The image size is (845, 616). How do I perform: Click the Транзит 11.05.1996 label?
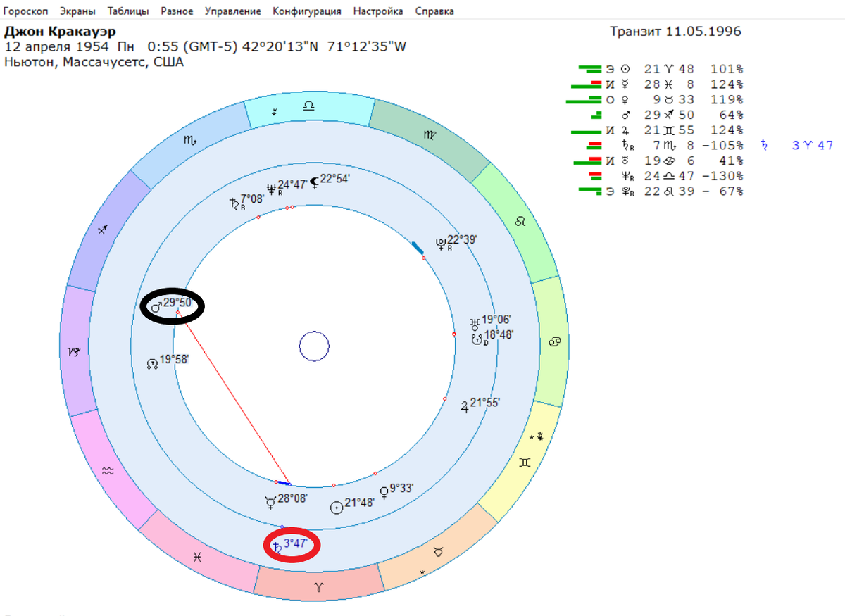(x=675, y=32)
